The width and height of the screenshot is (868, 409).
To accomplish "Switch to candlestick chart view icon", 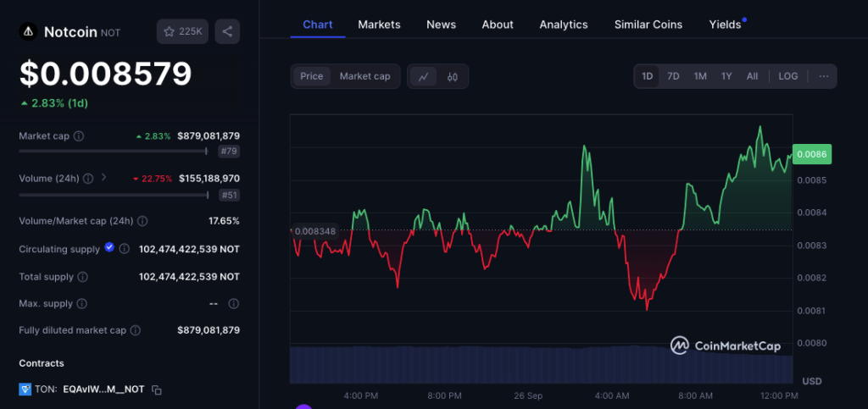I will (x=453, y=76).
